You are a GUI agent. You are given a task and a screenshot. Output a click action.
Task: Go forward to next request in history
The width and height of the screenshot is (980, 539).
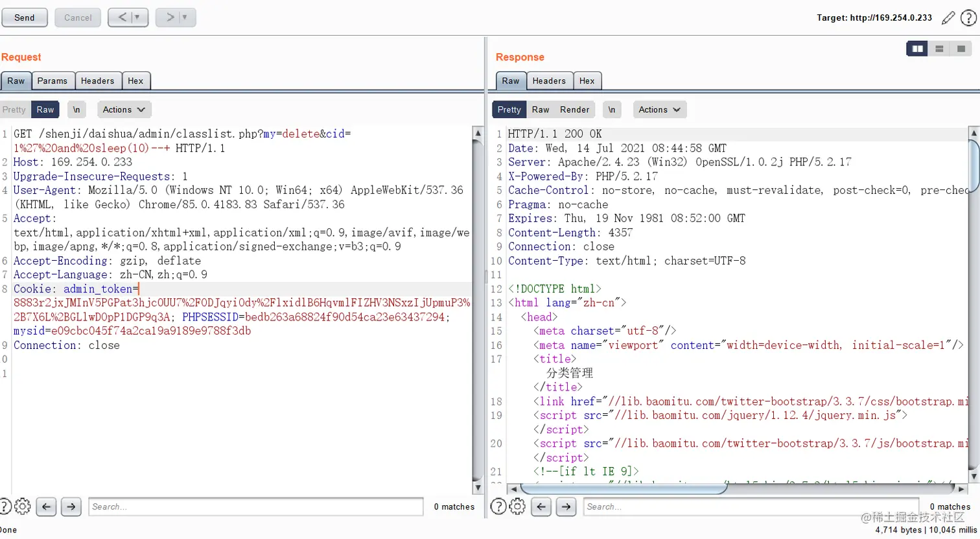(x=169, y=18)
